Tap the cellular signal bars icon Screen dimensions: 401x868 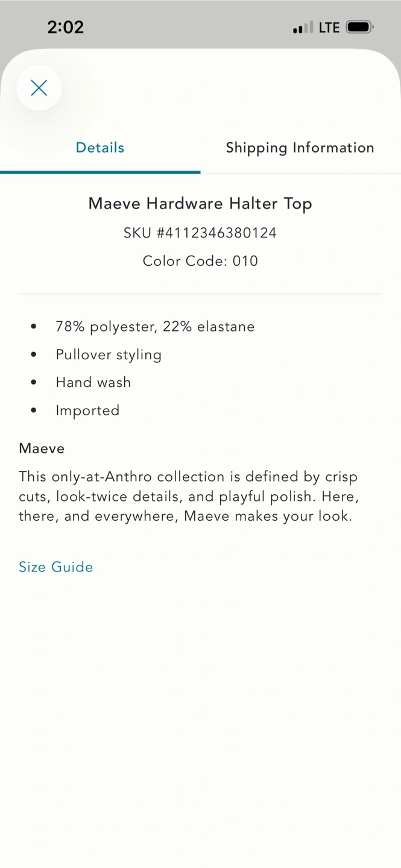[303, 28]
